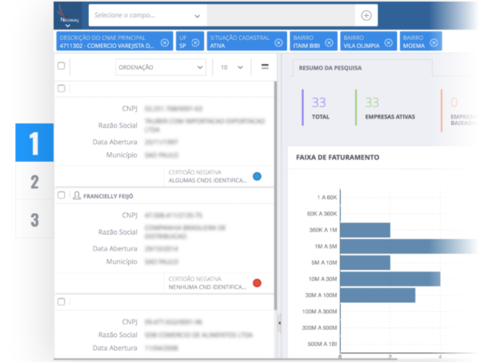Click the user icon beside Francielly Feijó

(77, 196)
